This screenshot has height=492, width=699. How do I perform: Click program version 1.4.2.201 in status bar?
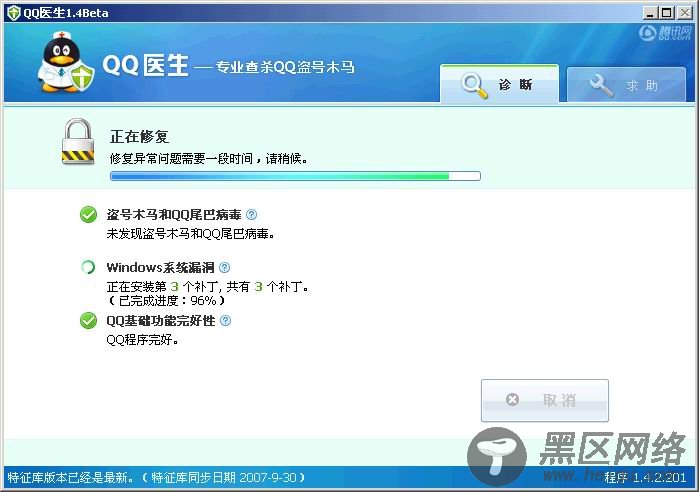tap(645, 478)
